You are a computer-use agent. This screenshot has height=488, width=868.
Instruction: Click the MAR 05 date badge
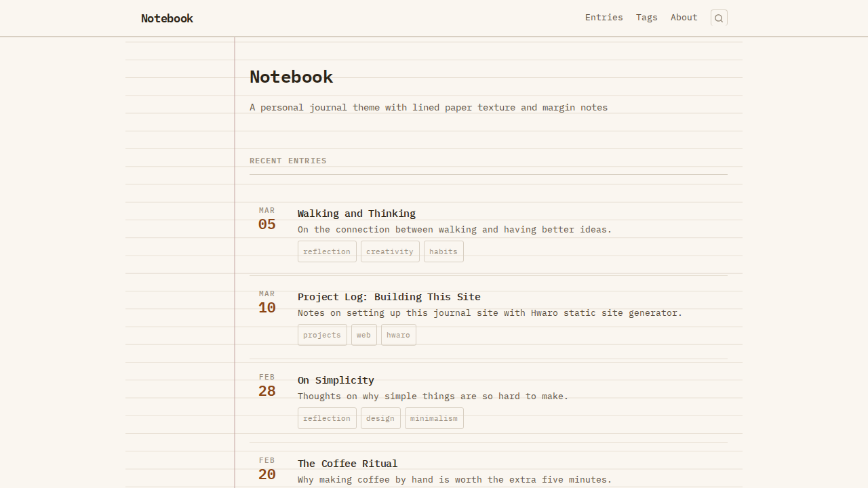[267, 219]
